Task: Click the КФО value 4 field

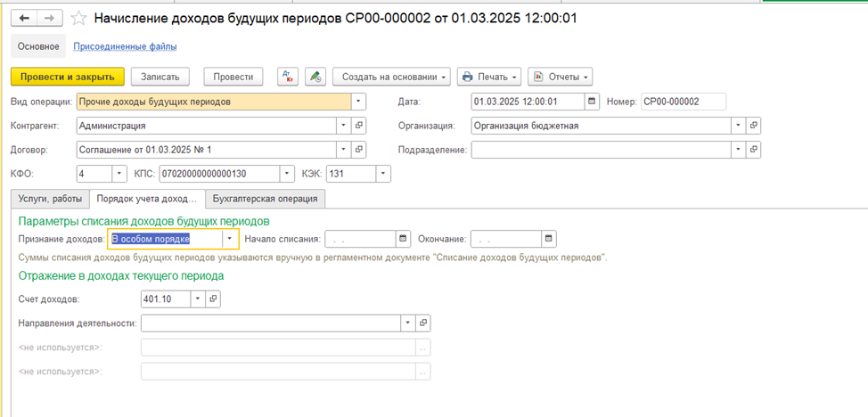Action: [x=94, y=174]
